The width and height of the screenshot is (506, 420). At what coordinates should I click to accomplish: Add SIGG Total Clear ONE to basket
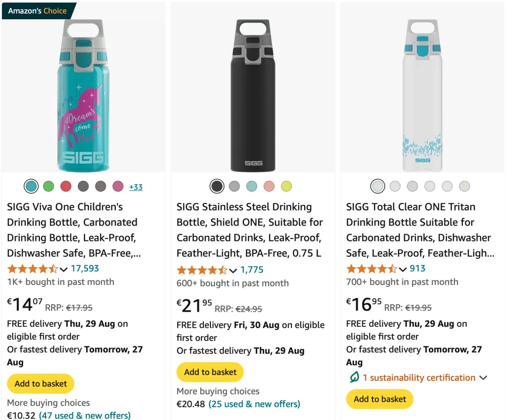point(380,399)
